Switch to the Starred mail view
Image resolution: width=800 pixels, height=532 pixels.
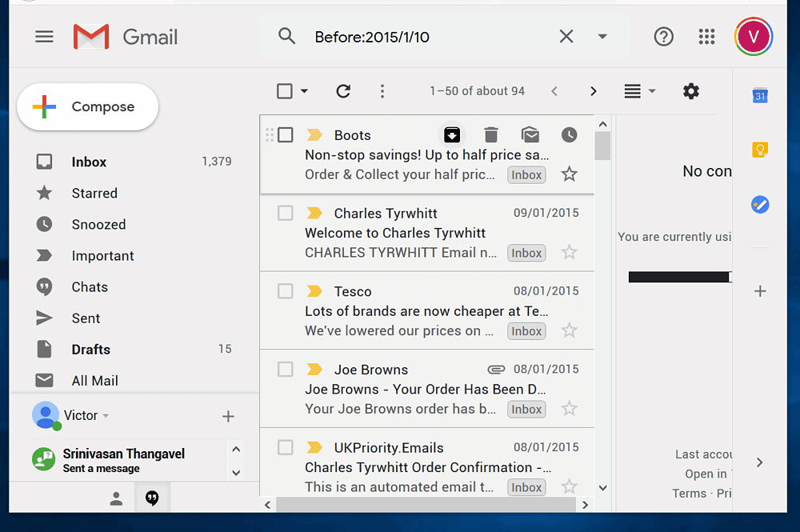94,193
